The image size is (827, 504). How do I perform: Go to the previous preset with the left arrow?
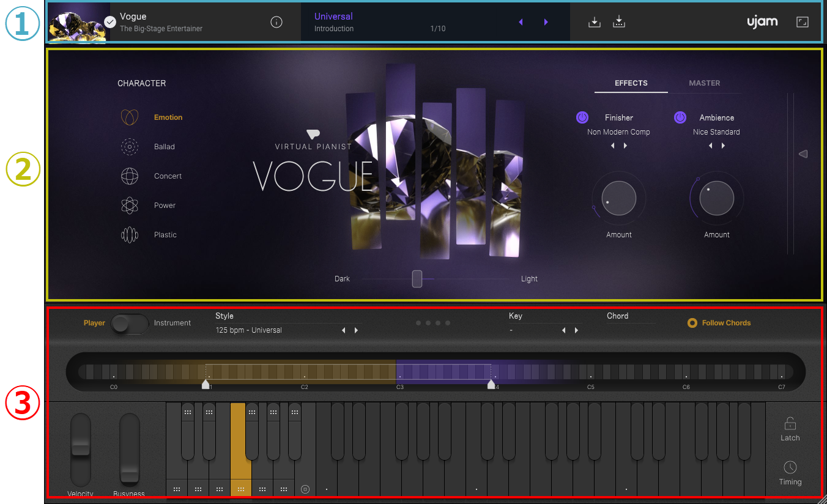521,22
